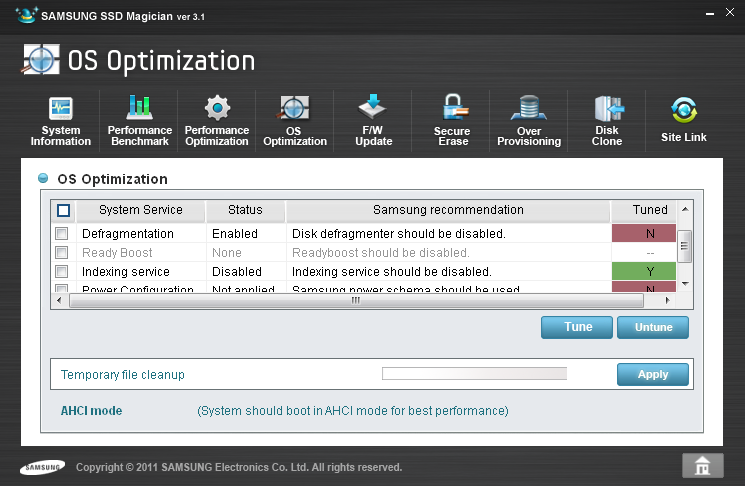
Task: Open Secure Erase padlock icon
Action: coord(454,108)
